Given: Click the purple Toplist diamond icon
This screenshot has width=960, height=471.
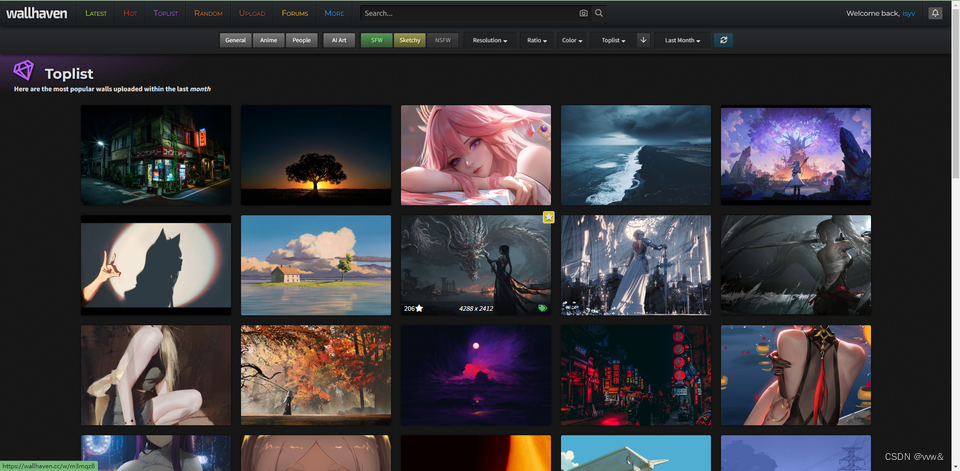Looking at the screenshot, I should pyautogui.click(x=24, y=70).
